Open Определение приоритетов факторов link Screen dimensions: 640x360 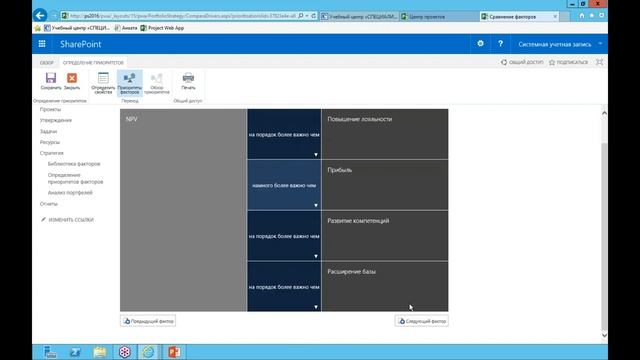pyautogui.click(x=75, y=178)
